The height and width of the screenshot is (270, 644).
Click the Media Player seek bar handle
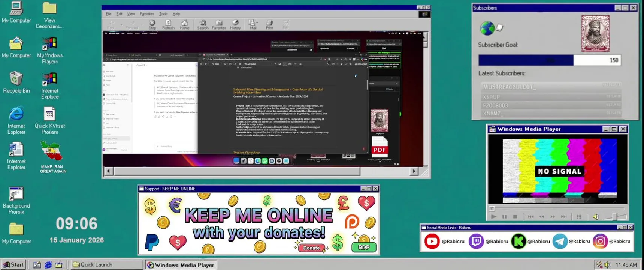(492, 209)
